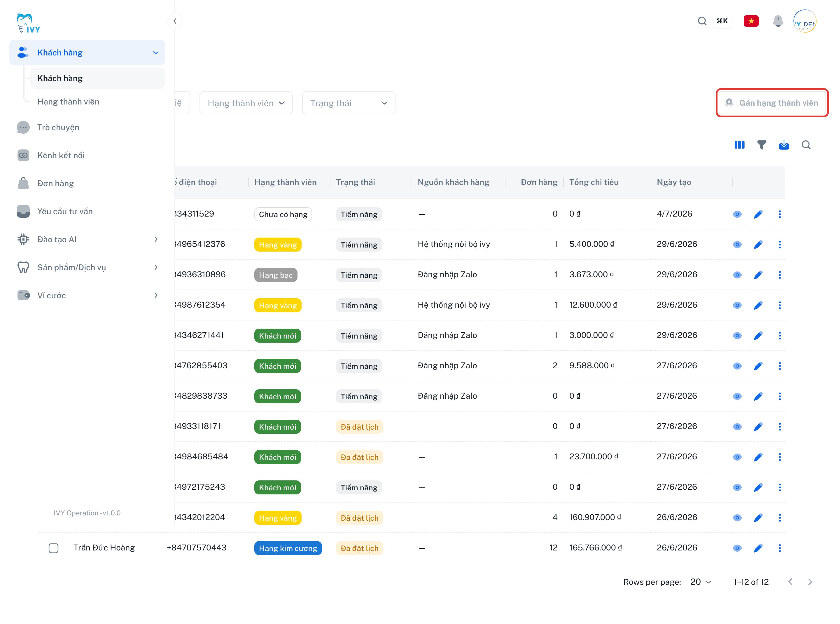
Task: Tick checkbox for Trần Đức Hoàng
Action: [x=54, y=548]
